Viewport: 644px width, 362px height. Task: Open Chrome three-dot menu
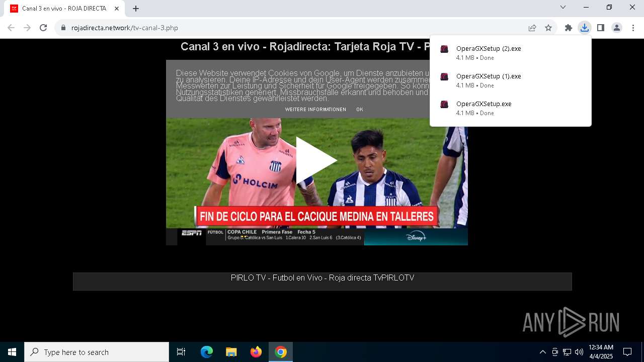pos(633,28)
